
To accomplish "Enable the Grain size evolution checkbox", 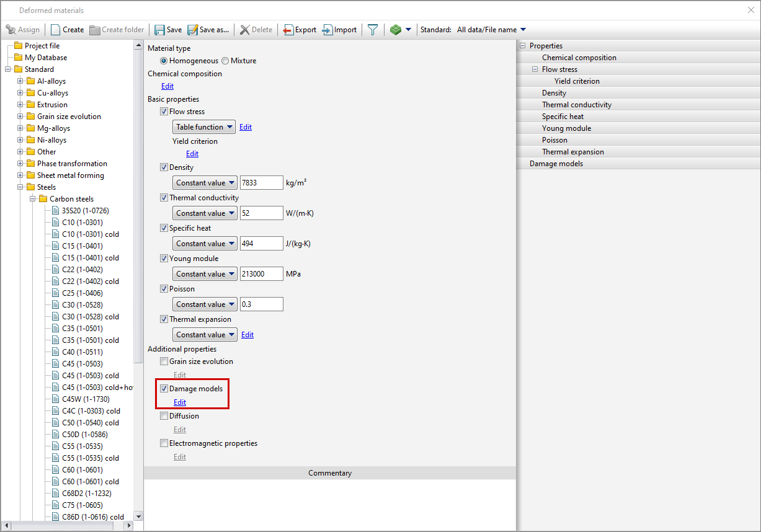I will pyautogui.click(x=164, y=361).
